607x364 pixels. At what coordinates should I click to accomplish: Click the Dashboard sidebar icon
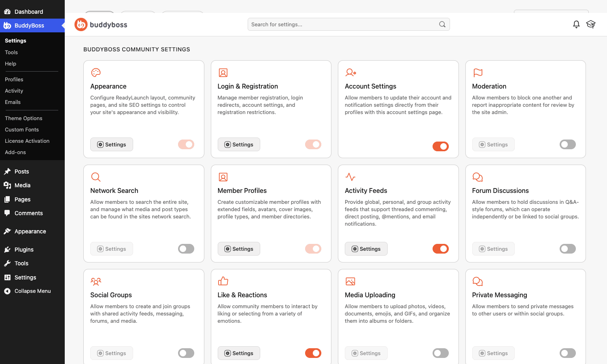click(7, 12)
